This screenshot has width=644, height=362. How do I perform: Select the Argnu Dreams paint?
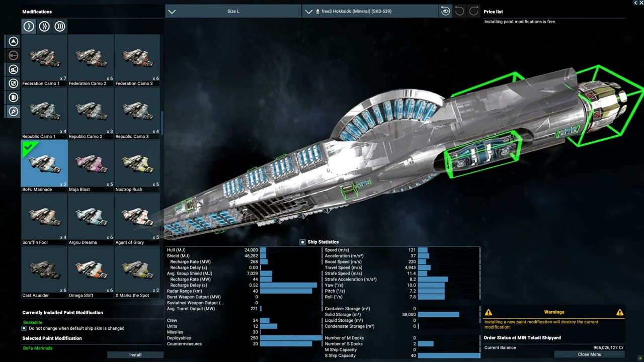click(x=91, y=219)
